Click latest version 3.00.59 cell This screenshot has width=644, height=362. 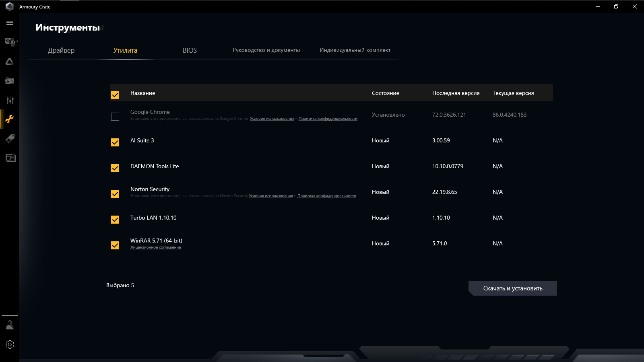pyautogui.click(x=441, y=140)
